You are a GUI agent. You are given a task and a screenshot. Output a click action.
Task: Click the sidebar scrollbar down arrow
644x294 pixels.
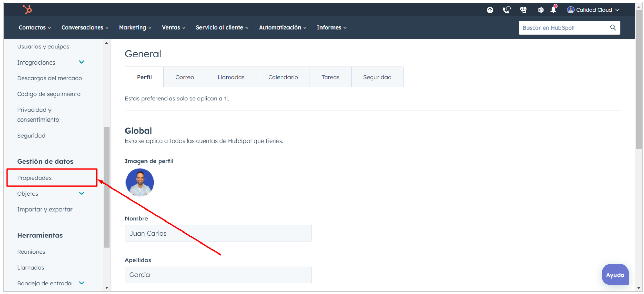107,288
